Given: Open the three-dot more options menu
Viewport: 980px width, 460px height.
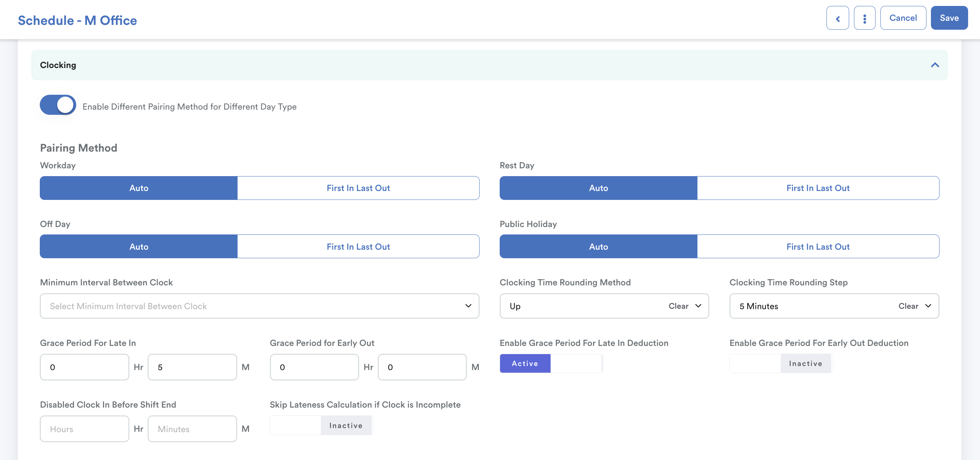Looking at the screenshot, I should 864,18.
